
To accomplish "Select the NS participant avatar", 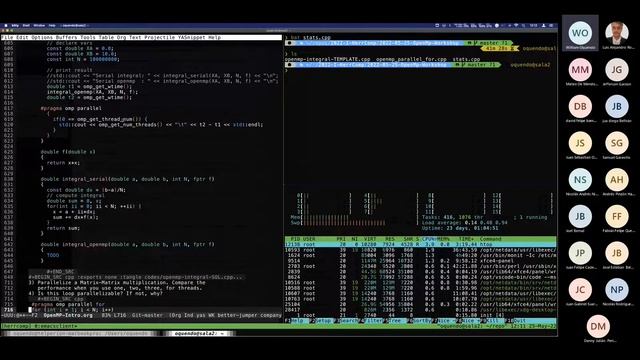I will (580, 180).
